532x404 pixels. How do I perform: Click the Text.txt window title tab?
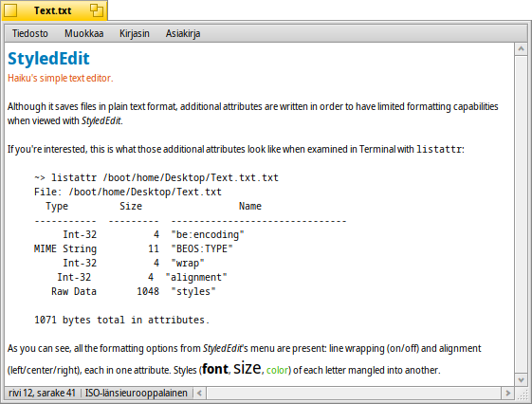point(52,10)
